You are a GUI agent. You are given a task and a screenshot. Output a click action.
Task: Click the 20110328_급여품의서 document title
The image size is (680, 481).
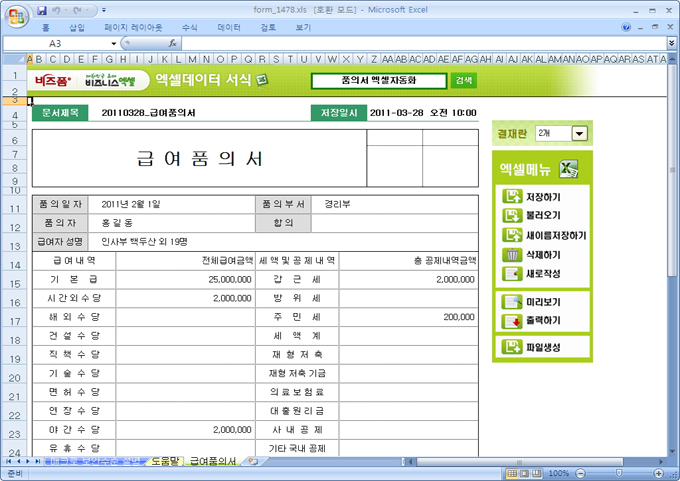point(148,113)
